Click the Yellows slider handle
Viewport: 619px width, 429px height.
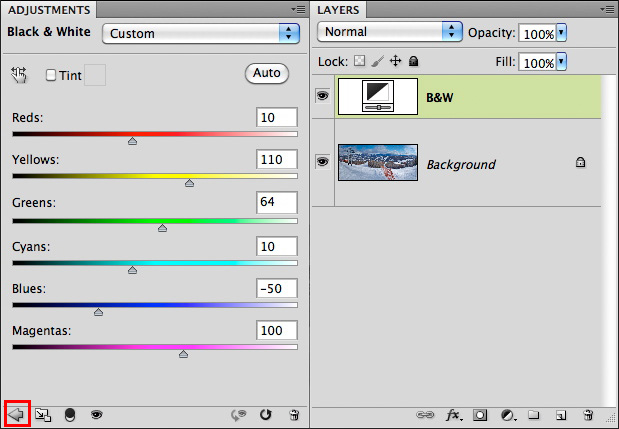(x=189, y=183)
